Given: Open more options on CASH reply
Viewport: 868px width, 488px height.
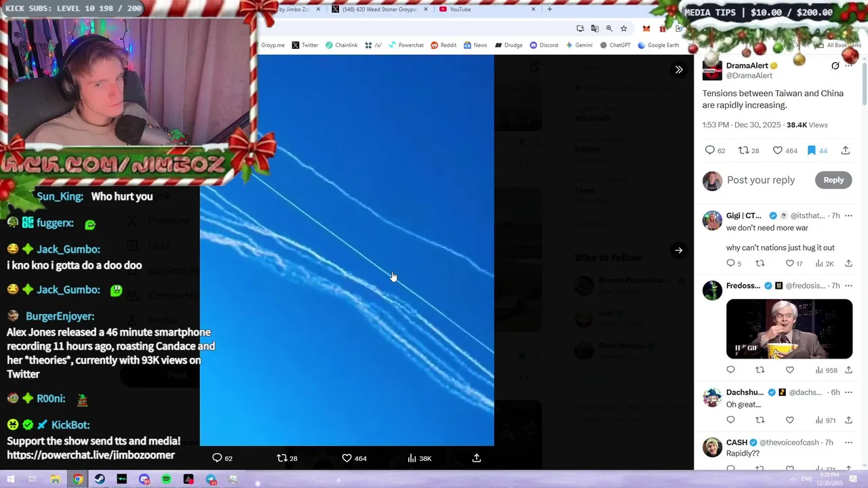Looking at the screenshot, I should (848, 443).
